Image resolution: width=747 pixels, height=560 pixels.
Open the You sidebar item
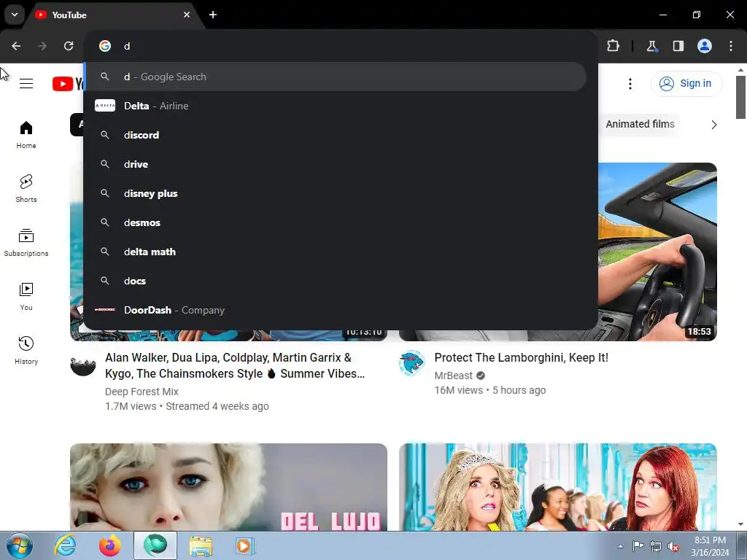(x=26, y=296)
